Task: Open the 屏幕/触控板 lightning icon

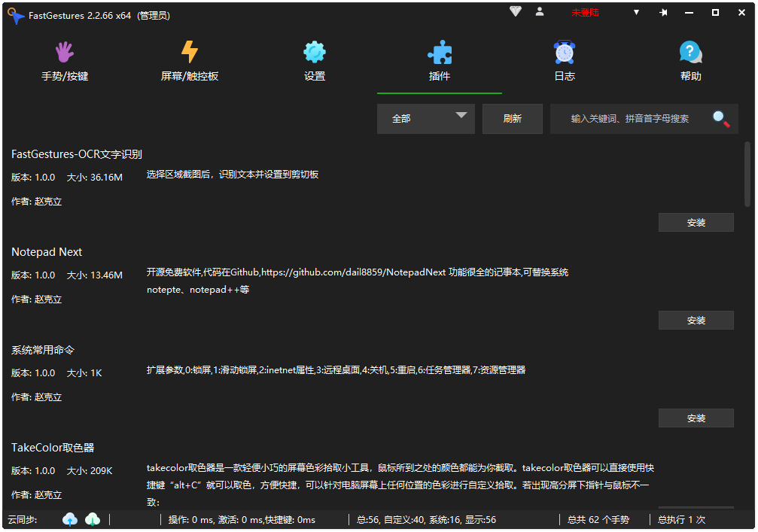Action: pos(189,53)
